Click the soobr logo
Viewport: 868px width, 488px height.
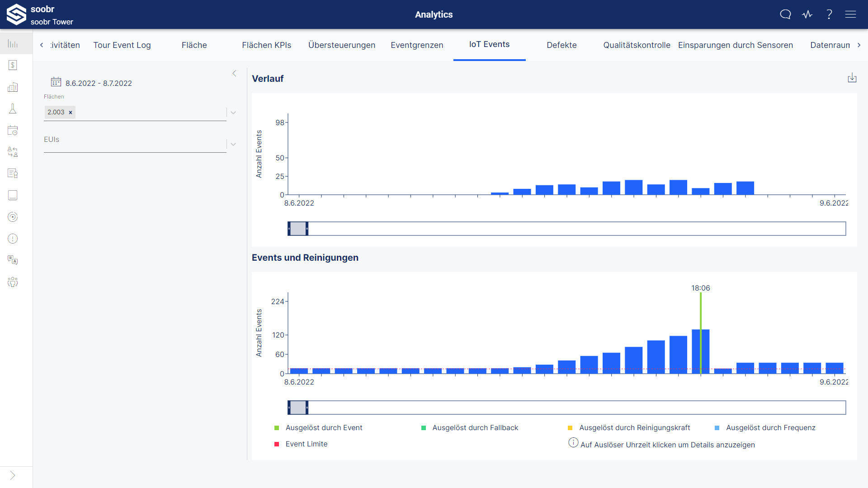[16, 14]
